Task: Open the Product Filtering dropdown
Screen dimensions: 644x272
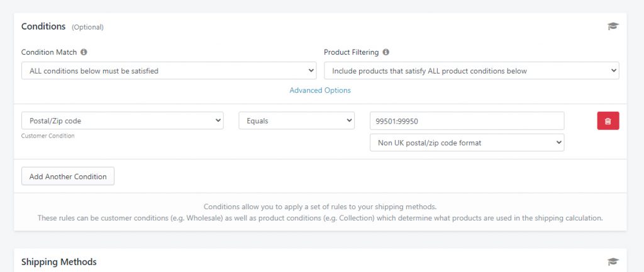Action: (472, 70)
